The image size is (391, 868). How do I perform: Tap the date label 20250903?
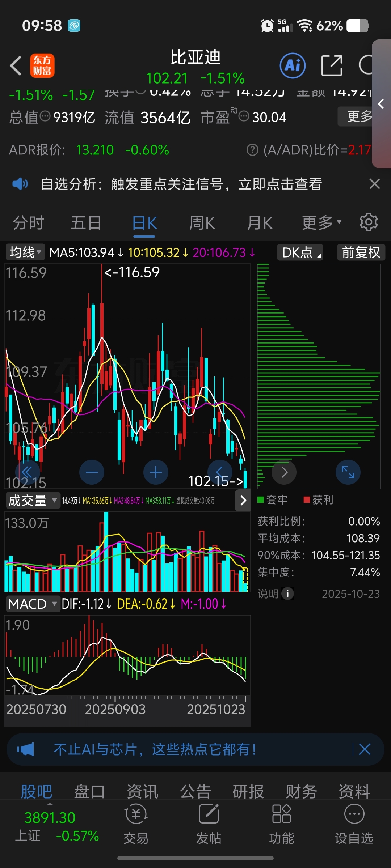coord(115,709)
